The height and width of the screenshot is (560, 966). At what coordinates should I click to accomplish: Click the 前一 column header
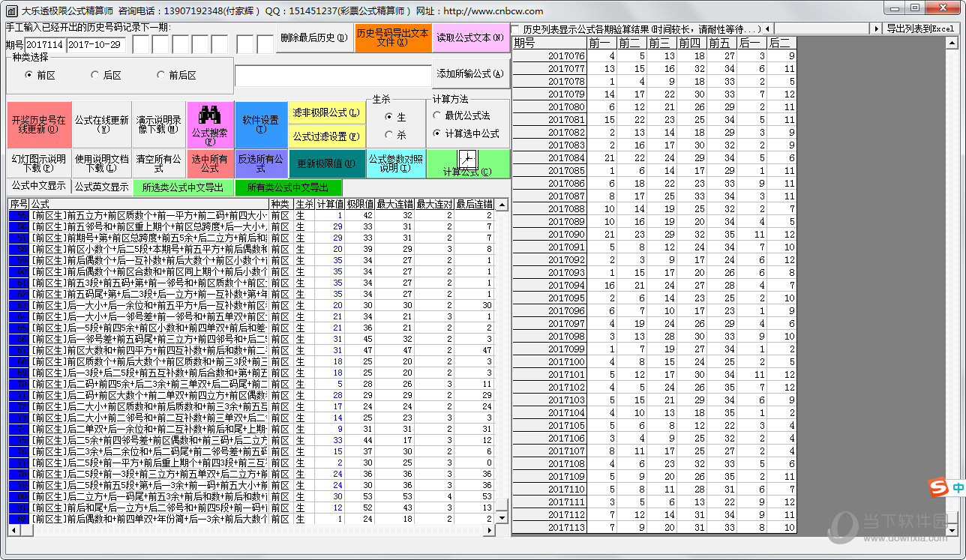click(x=601, y=43)
